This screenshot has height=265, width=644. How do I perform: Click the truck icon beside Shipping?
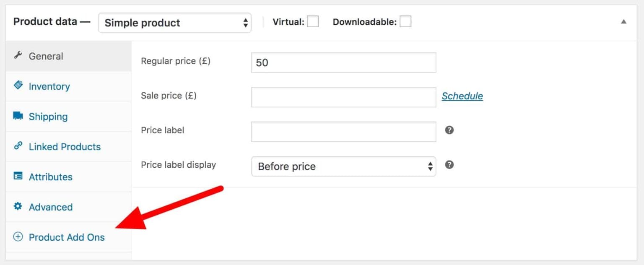18,116
